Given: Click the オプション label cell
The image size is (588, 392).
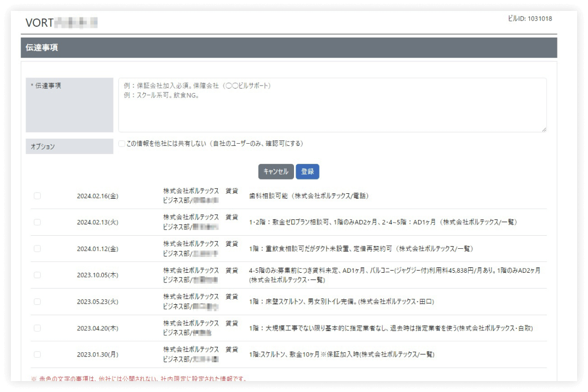Looking at the screenshot, I should [69, 146].
